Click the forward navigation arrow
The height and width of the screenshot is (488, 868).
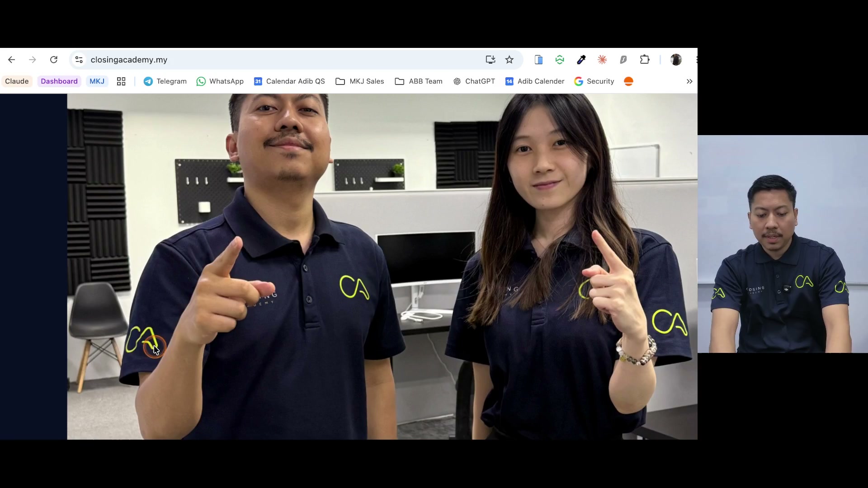pos(33,60)
